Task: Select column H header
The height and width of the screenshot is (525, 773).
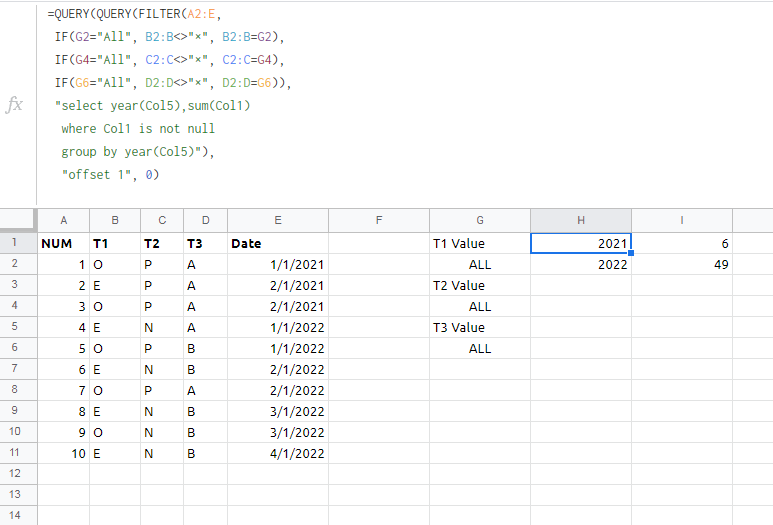Action: click(x=581, y=220)
